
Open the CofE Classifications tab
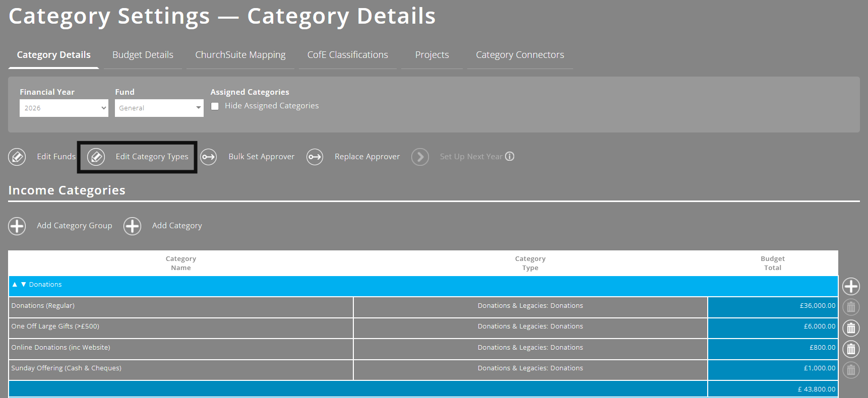[x=348, y=55]
